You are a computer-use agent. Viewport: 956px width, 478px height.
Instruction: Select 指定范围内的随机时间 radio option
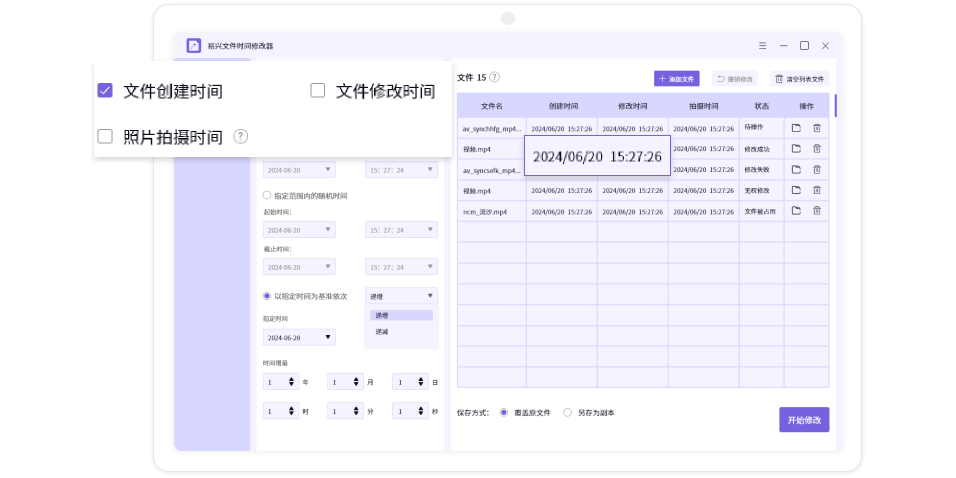tap(266, 196)
